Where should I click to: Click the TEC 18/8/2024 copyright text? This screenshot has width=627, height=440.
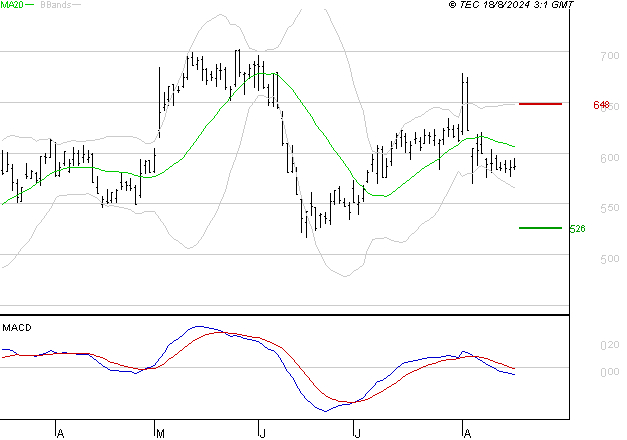[x=511, y=5]
